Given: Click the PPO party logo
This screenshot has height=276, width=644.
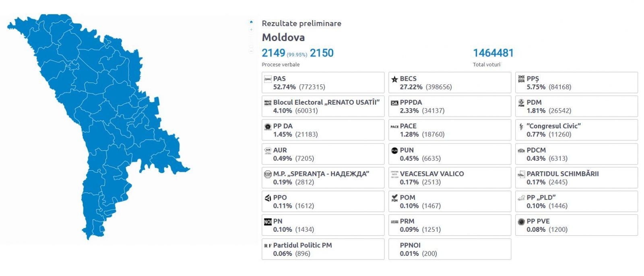Looking at the screenshot, I should 268,198.
